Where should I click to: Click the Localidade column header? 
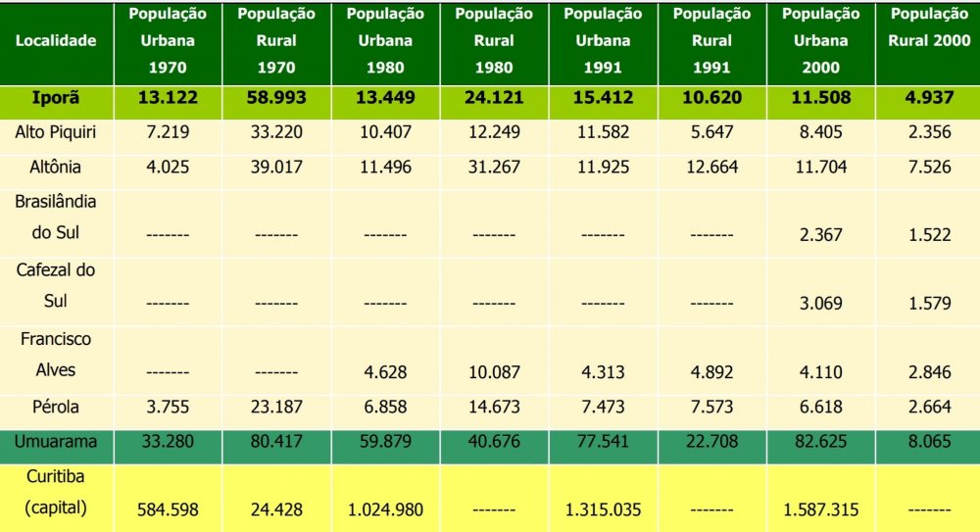(56, 41)
